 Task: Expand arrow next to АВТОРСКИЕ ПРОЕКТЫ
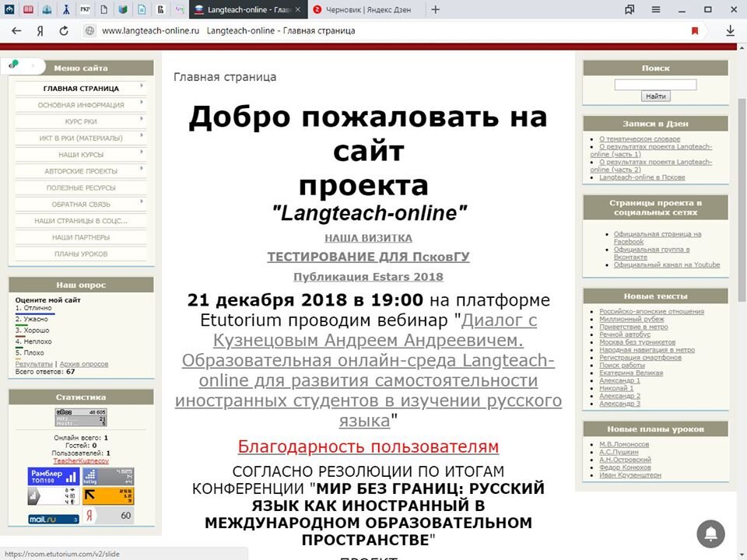pos(142,169)
